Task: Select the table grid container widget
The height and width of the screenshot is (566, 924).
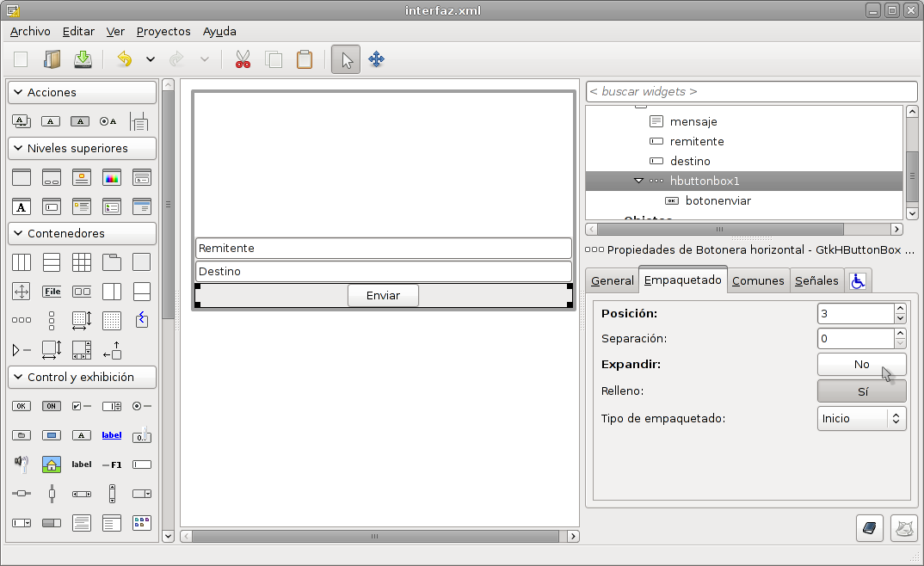Action: tap(82, 262)
